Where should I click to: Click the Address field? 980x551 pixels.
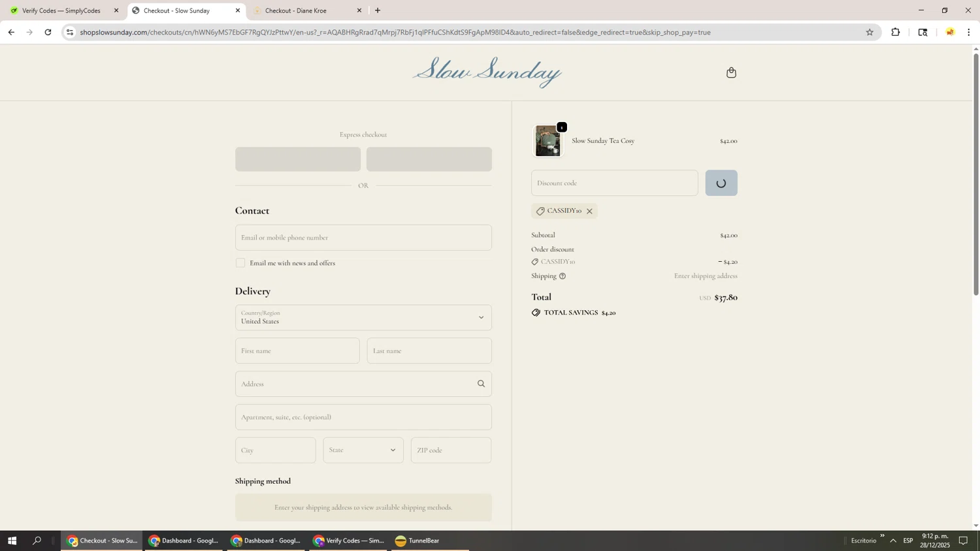click(x=363, y=384)
